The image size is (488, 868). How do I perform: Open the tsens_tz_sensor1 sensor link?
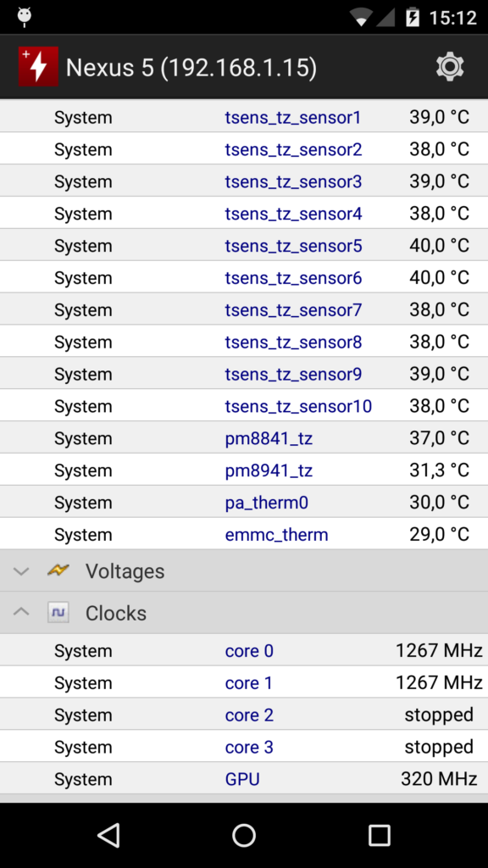pos(293,117)
